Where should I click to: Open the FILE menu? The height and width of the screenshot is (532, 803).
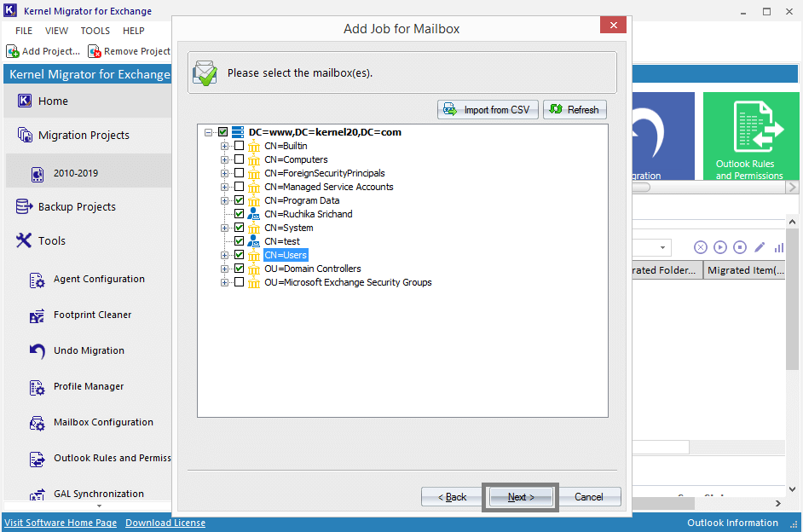pyautogui.click(x=24, y=31)
